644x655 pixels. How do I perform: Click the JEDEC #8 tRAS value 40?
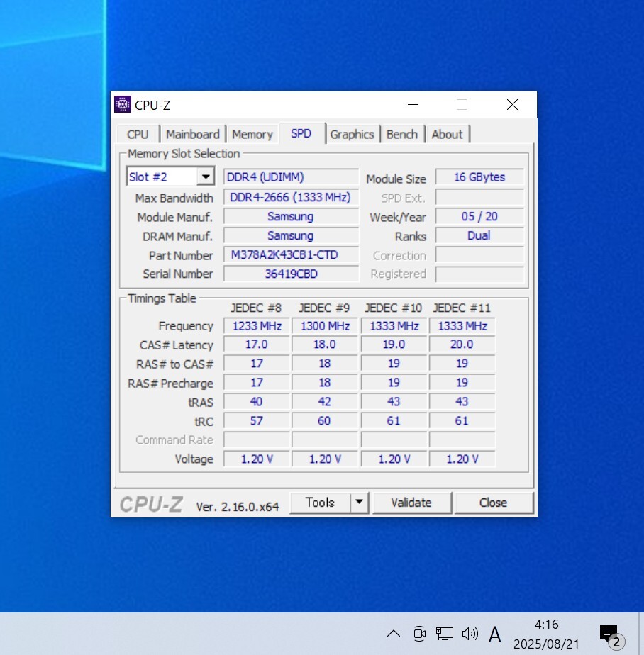click(257, 402)
